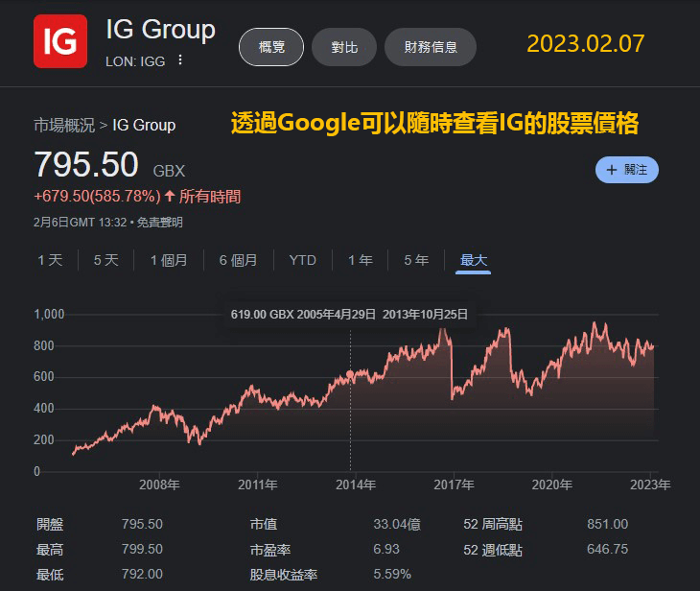
Task: Open the three-dot menu beside LON: IGG
Action: coord(179,60)
